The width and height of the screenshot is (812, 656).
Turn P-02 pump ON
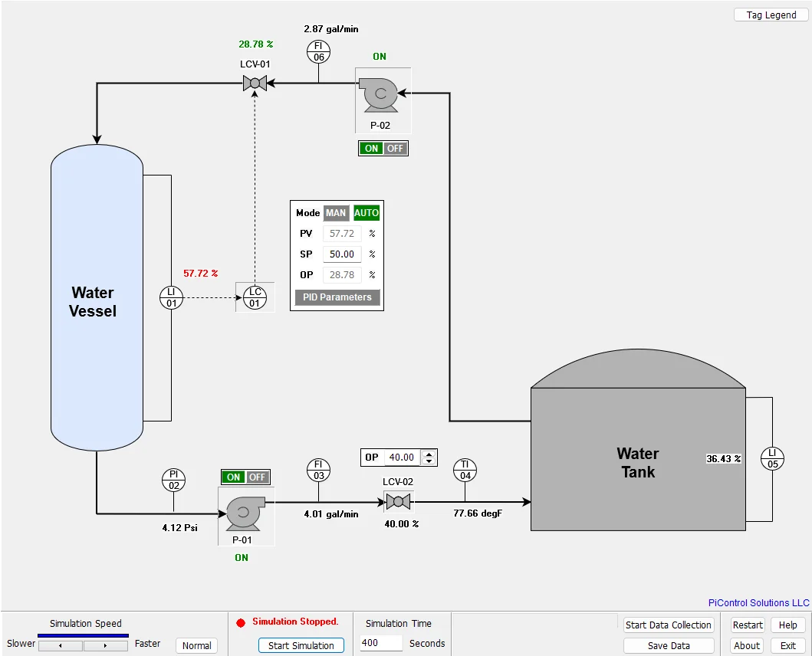371,149
